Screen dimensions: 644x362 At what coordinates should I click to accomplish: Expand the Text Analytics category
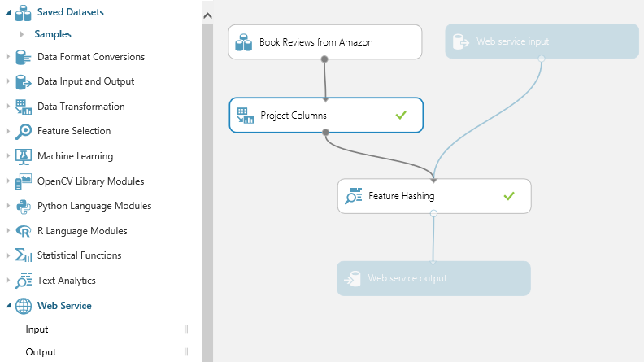[x=8, y=281]
